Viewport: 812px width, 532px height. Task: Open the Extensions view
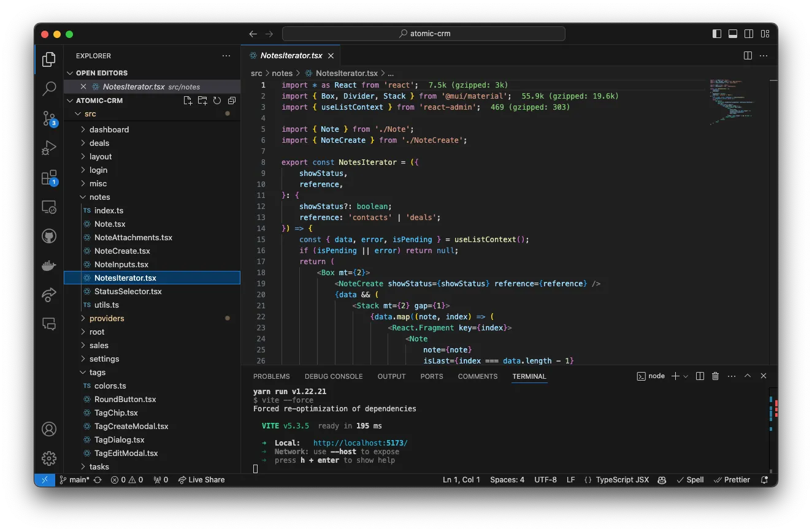(x=49, y=178)
